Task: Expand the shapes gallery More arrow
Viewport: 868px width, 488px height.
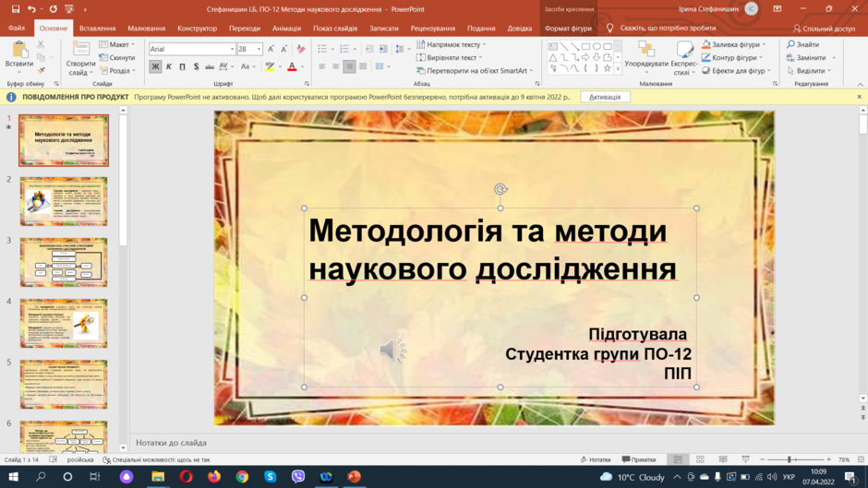Action: click(x=618, y=69)
